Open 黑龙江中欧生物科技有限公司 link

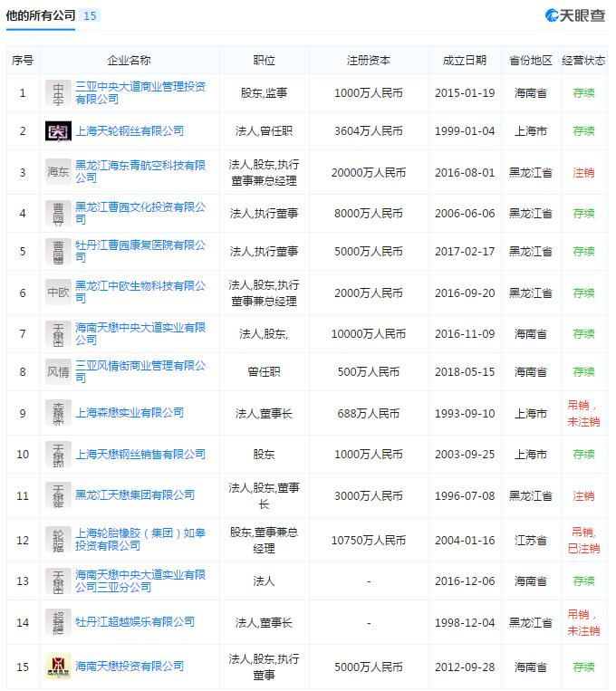tap(140, 292)
